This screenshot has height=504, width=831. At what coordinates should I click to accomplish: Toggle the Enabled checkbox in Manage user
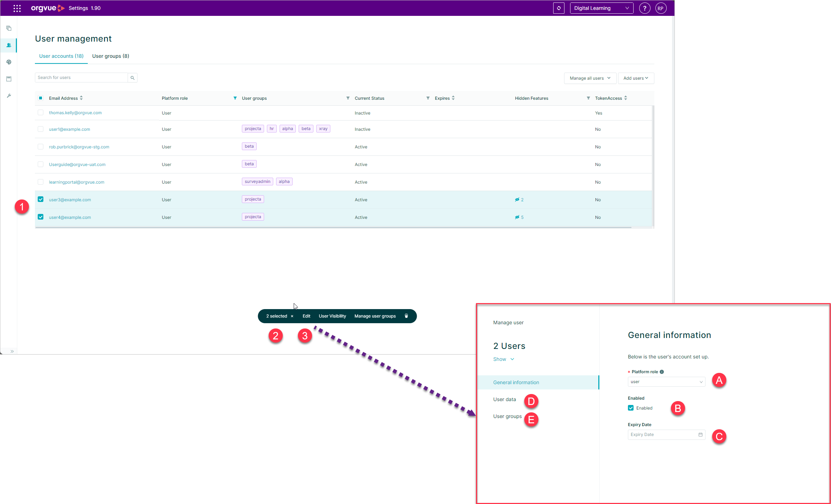pyautogui.click(x=631, y=408)
